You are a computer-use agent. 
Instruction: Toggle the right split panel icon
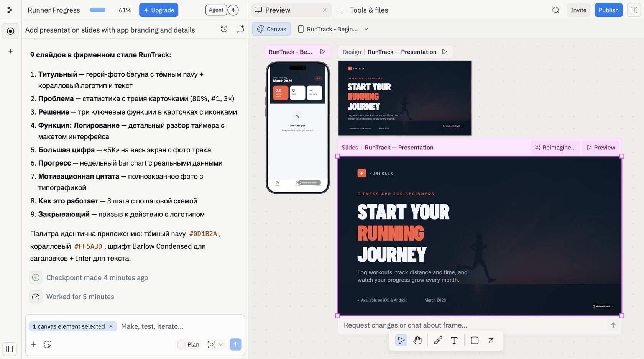(634, 10)
